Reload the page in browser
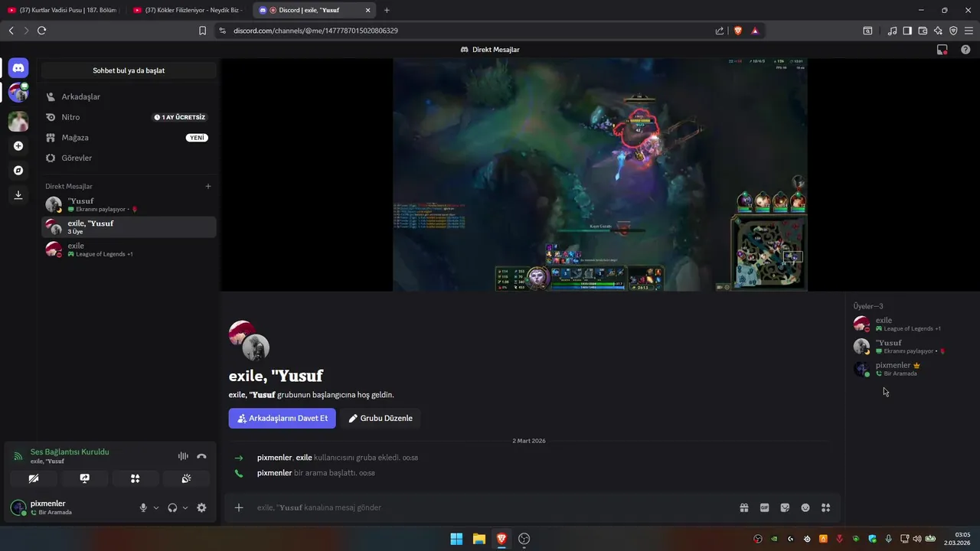 (41, 31)
